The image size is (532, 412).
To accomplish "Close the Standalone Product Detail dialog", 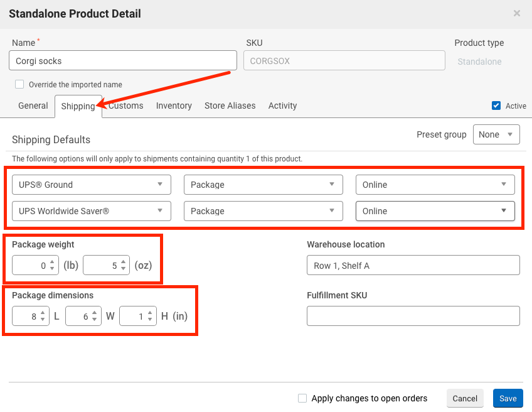I will pyautogui.click(x=516, y=14).
